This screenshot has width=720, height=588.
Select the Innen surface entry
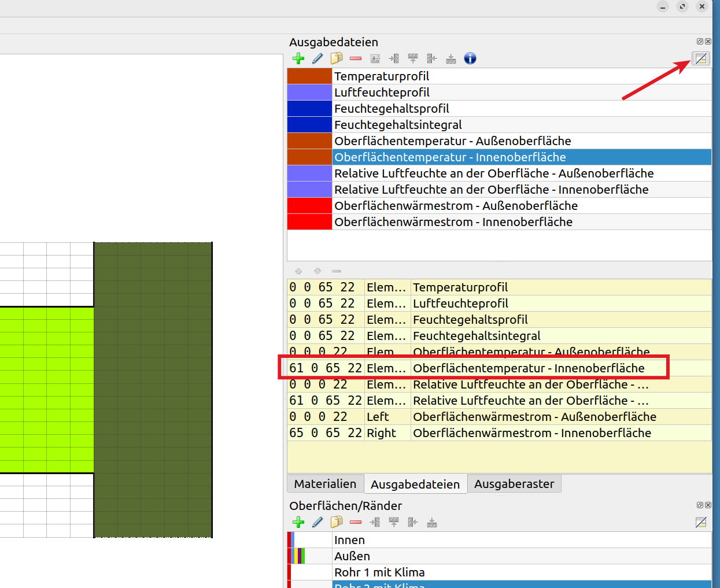point(499,540)
